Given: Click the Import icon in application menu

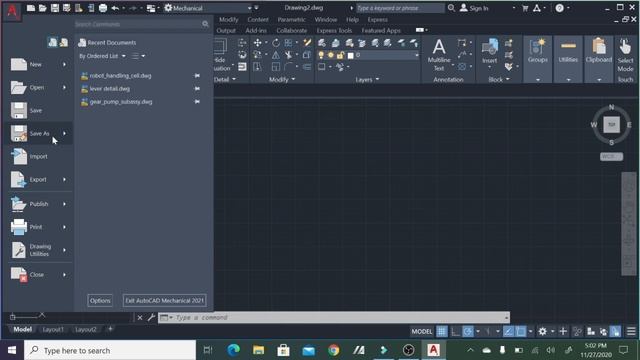Looking at the screenshot, I should click(18, 156).
